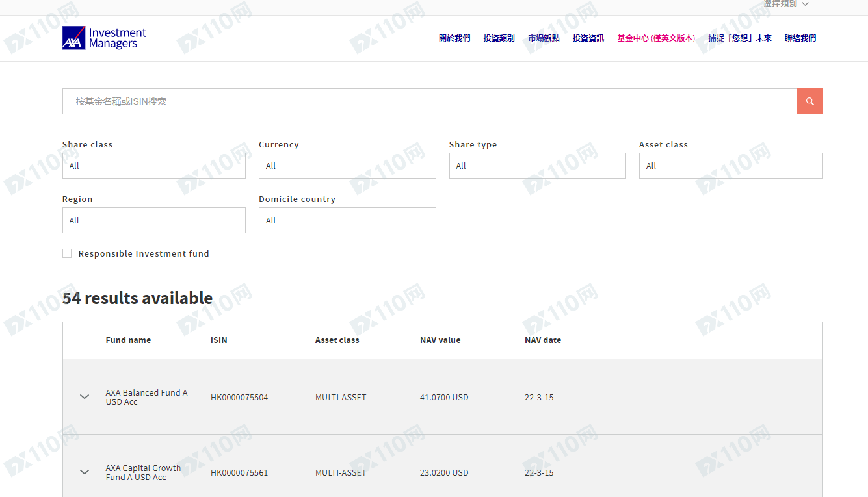Select the NAV value 23.0200 USD
Viewport: 868px width, 497px height.
[x=444, y=472]
